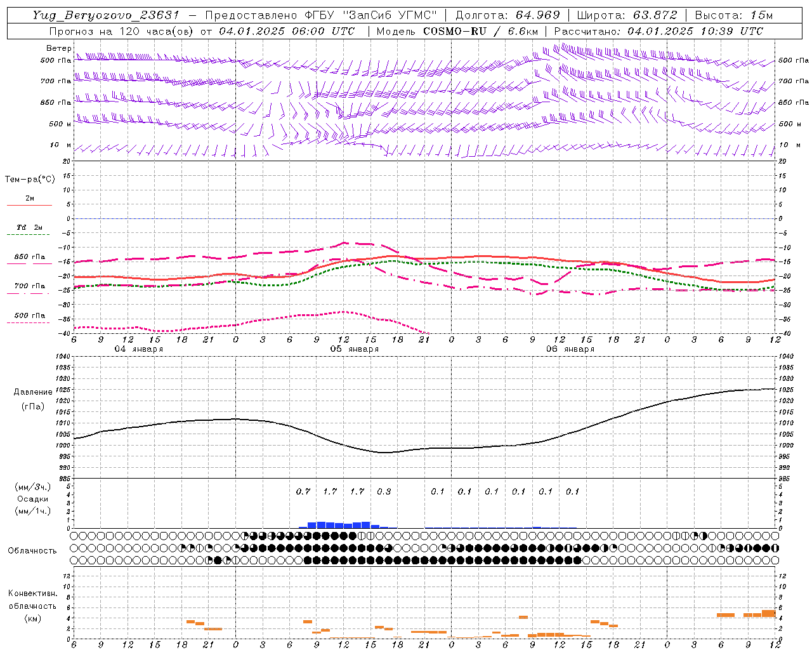Image resolution: width=812 pixels, height=650 pixels.
Task: Click the Td 2м dew point legend entry
Action: (x=29, y=227)
